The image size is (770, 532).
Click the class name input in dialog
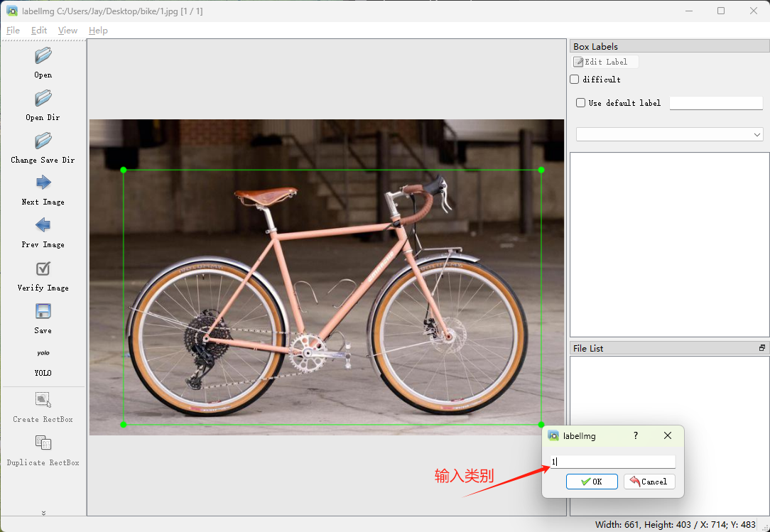(613, 462)
